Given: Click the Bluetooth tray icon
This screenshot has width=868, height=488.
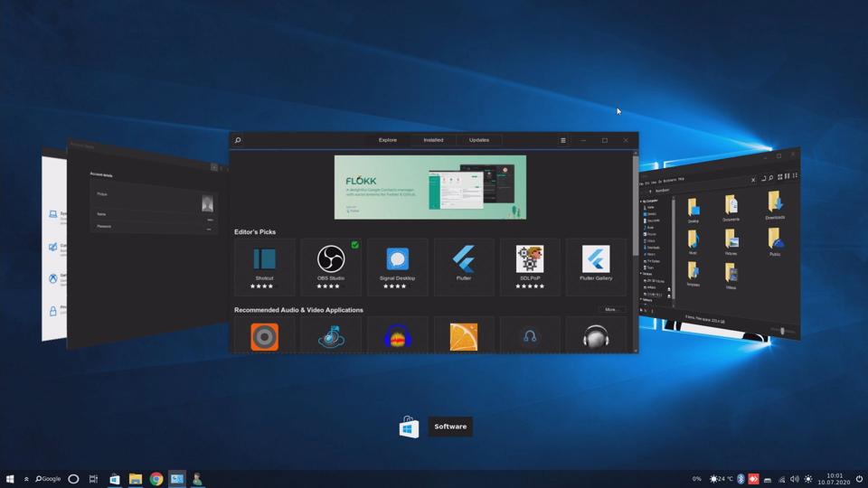Looking at the screenshot, I should click(740, 479).
